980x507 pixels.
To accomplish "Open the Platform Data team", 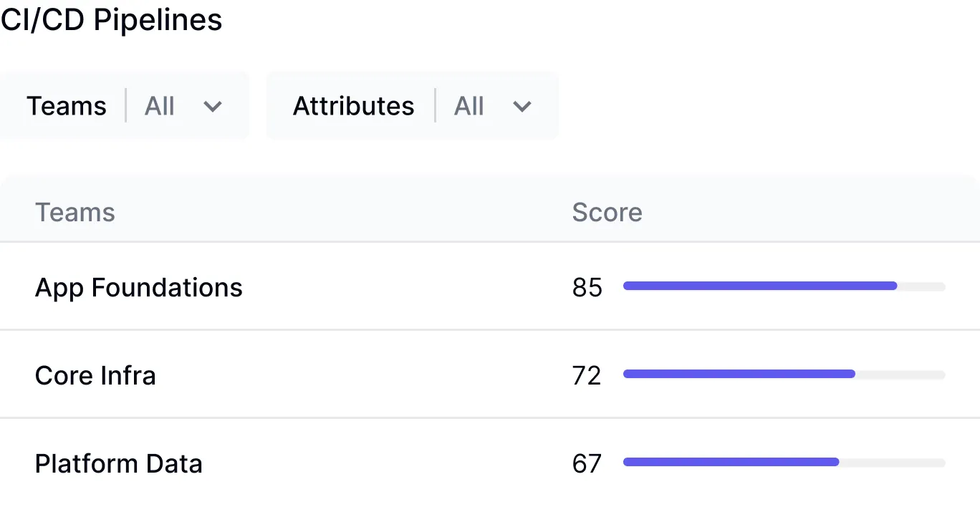I will coord(119,463).
